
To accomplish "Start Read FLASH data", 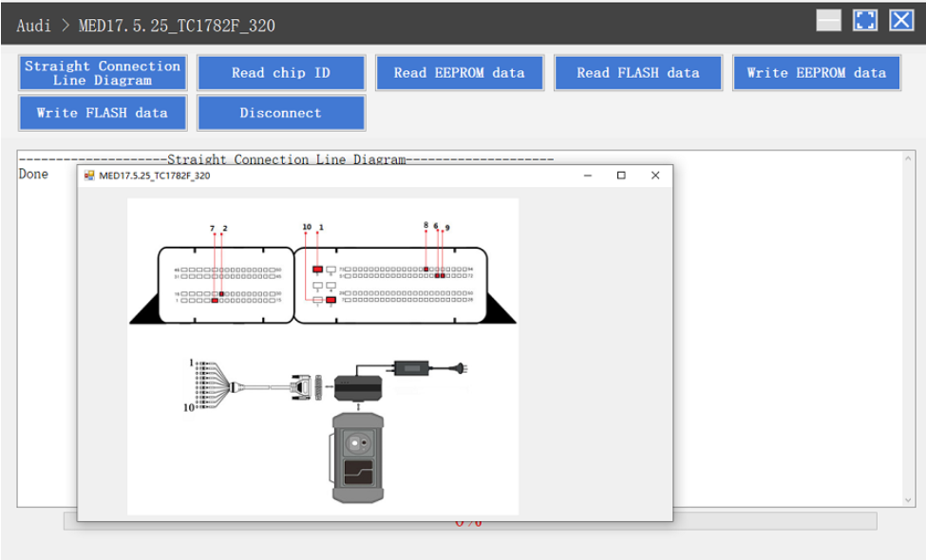I will 638,73.
